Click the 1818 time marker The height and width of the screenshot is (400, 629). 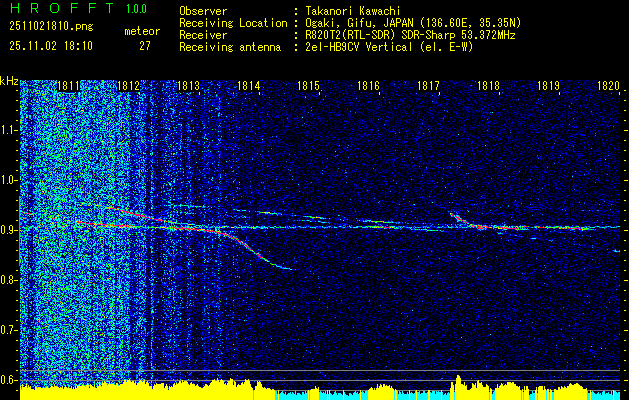coord(488,86)
